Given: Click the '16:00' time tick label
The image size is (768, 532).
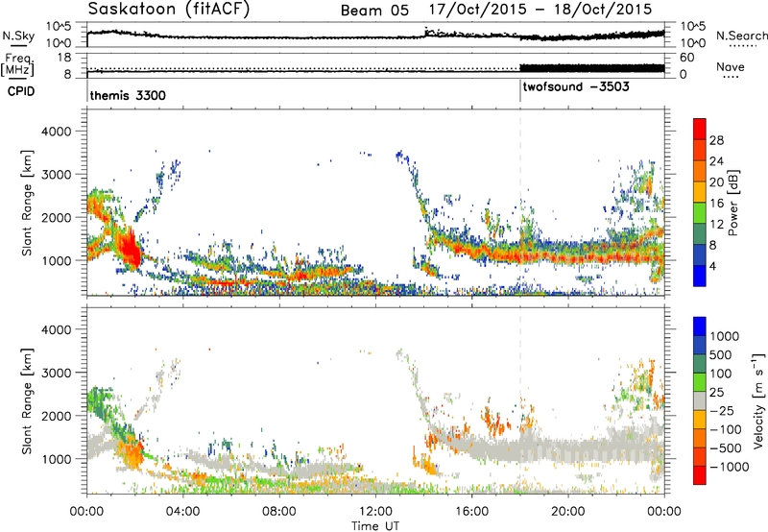Looking at the screenshot, I should (x=471, y=512).
